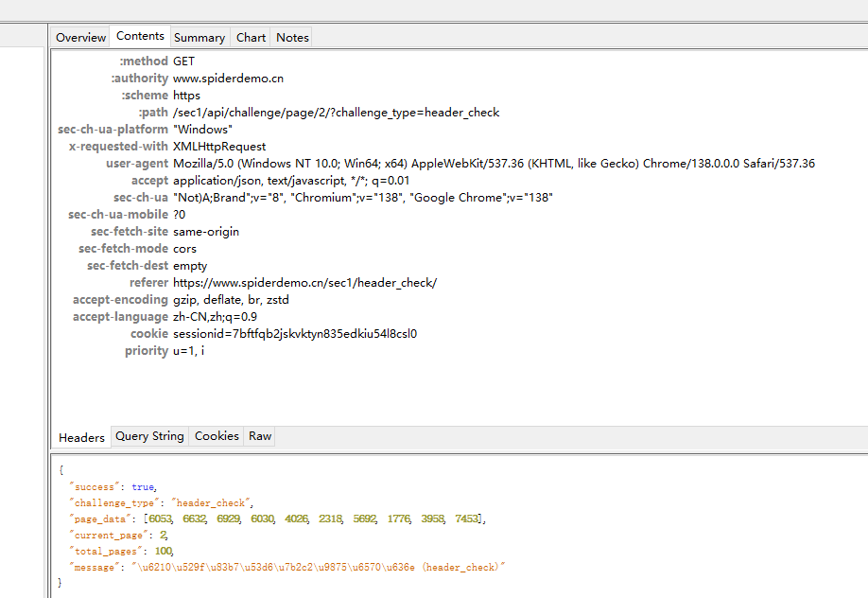Select the :method GET header row
The height and width of the screenshot is (598, 868).
(183, 62)
